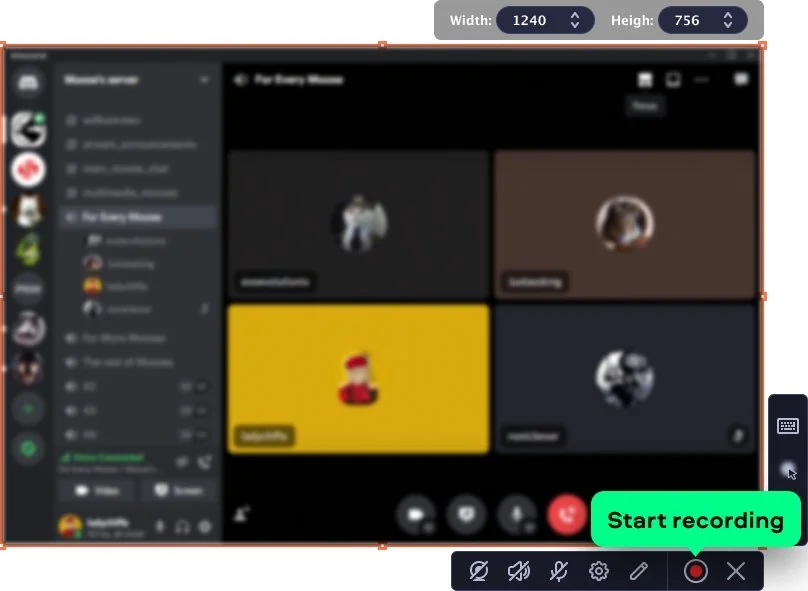This screenshot has height=591, width=808.
Task: Toggle system audio speaker icon in recorder toolbar
Action: tap(518, 571)
